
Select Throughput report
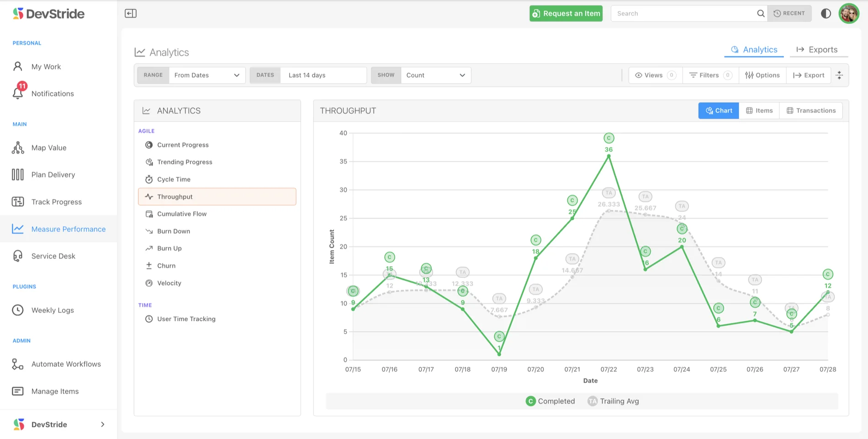point(217,197)
